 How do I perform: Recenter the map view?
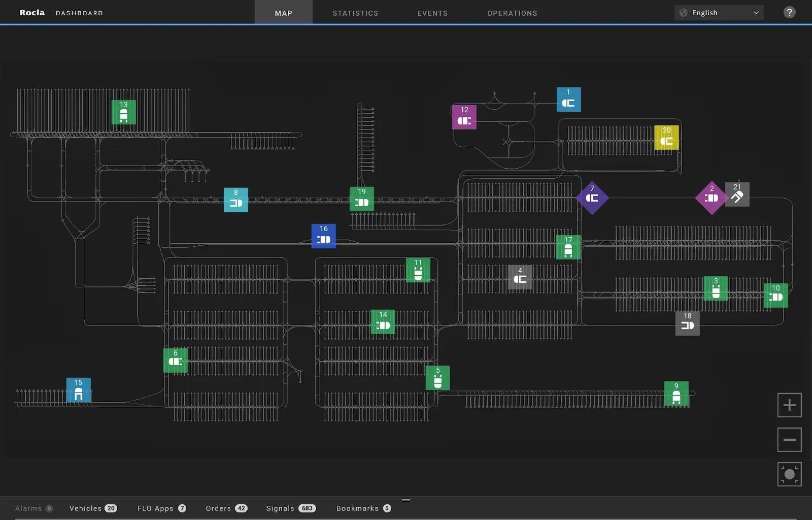[790, 474]
